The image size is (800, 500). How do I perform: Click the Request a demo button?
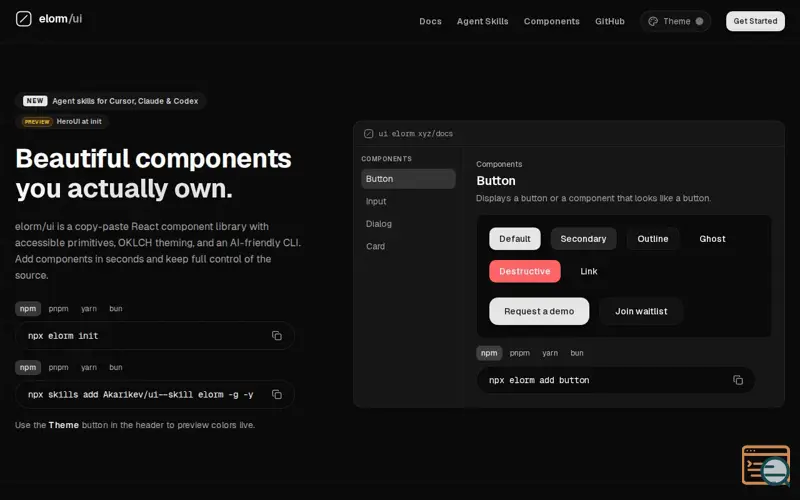[539, 311]
